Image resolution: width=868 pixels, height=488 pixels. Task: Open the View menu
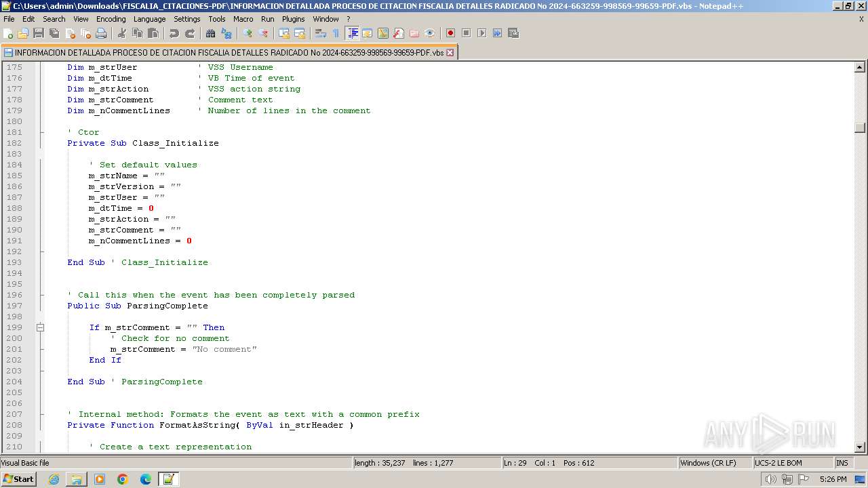(x=81, y=19)
